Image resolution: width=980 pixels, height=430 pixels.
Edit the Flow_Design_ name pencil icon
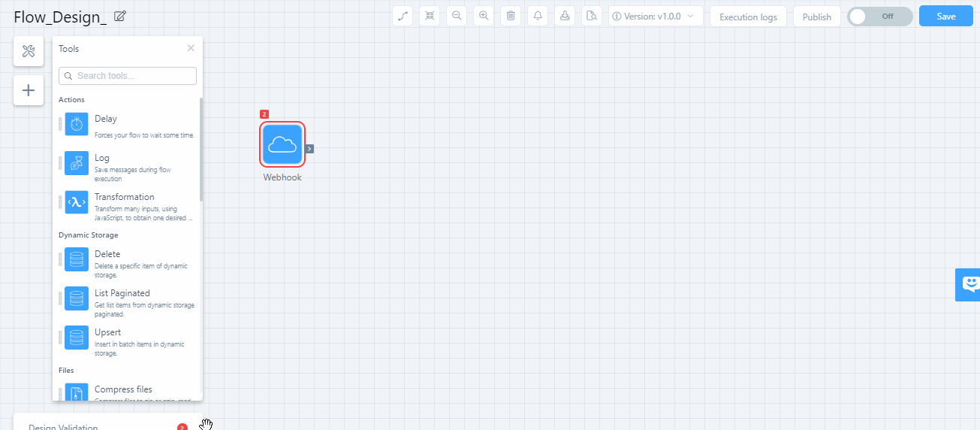120,17
